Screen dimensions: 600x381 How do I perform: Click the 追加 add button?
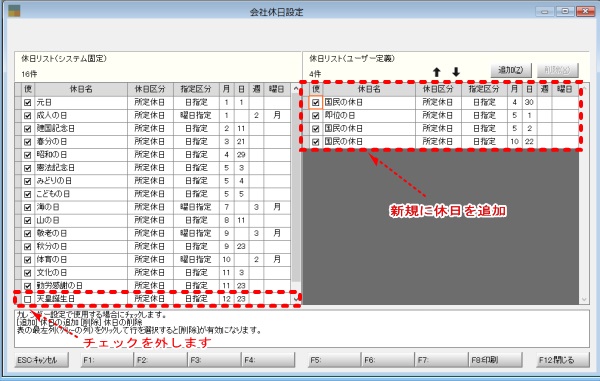[511, 70]
